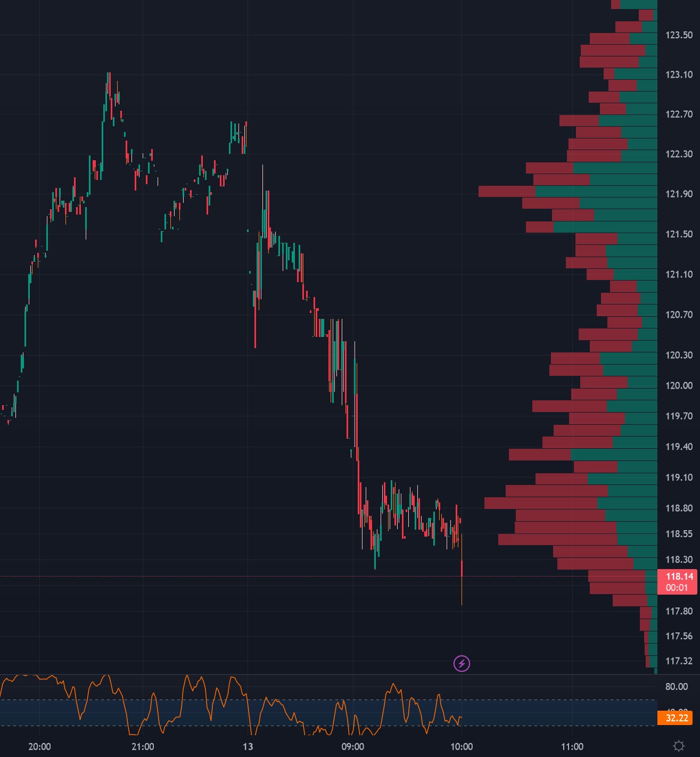Click the bar countdown timer 00:01
The image size is (700, 757).
pos(677,588)
